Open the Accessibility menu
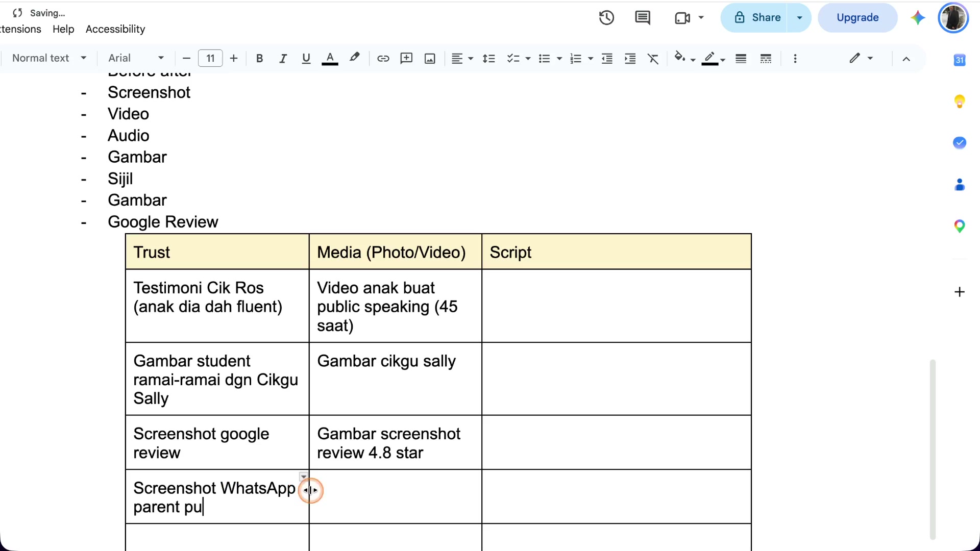 (115, 29)
